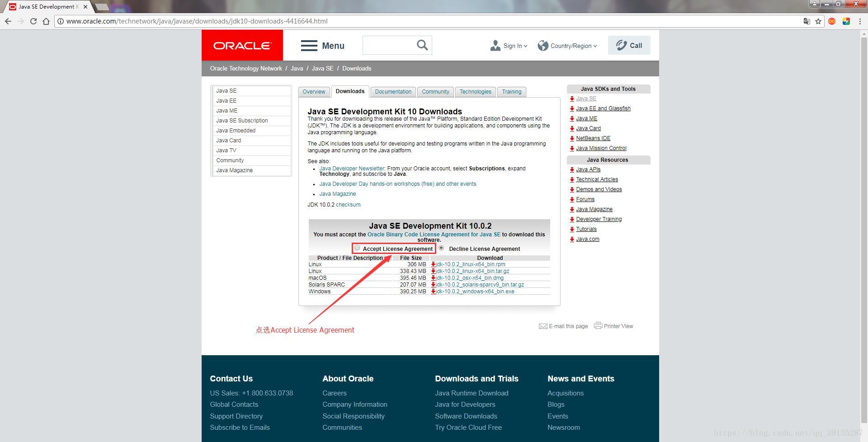Open Newsroom footer link
Viewport: 868px width, 442px height.
click(563, 428)
